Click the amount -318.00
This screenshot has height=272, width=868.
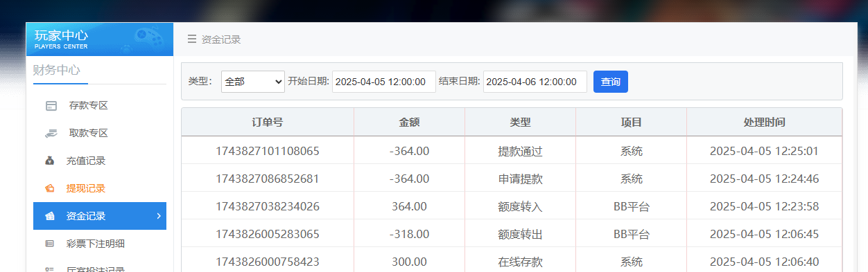(409, 234)
